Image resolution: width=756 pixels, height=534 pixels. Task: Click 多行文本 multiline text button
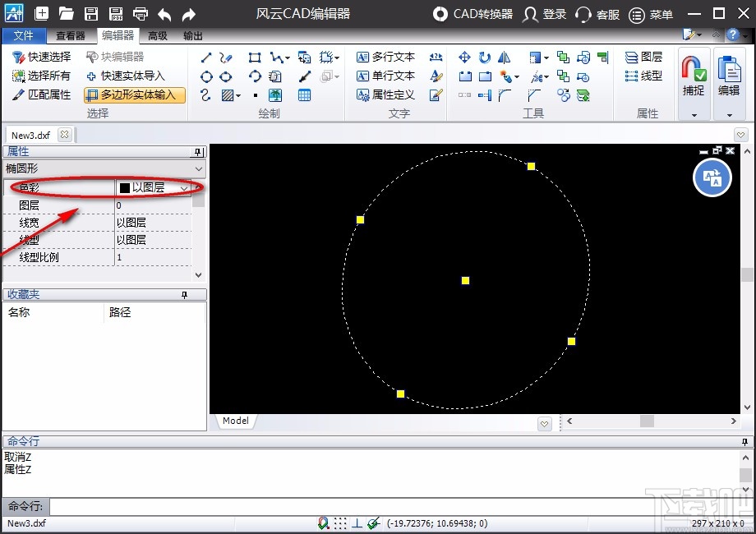pyautogui.click(x=385, y=57)
